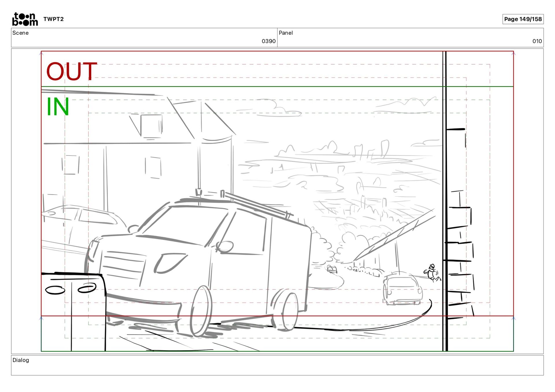Click the Page 149/158 indicator box
Image resolution: width=555 pixels, height=392 pixels.
523,19
